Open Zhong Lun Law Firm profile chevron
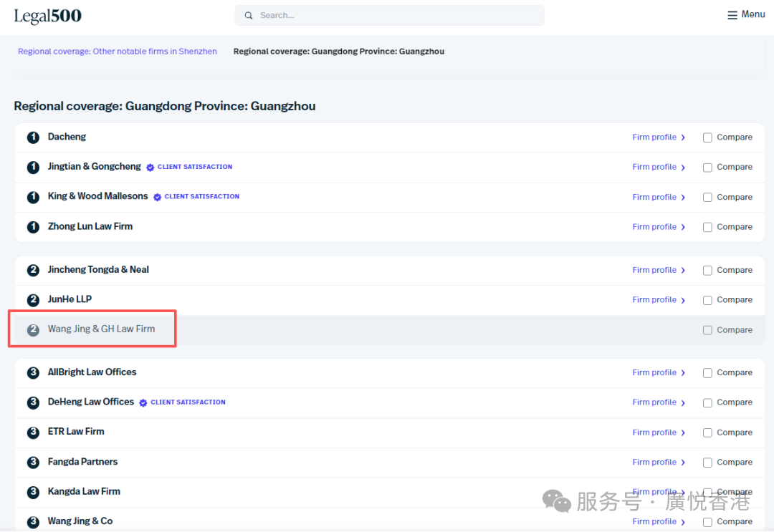Image resolution: width=774 pixels, height=532 pixels. coord(683,228)
